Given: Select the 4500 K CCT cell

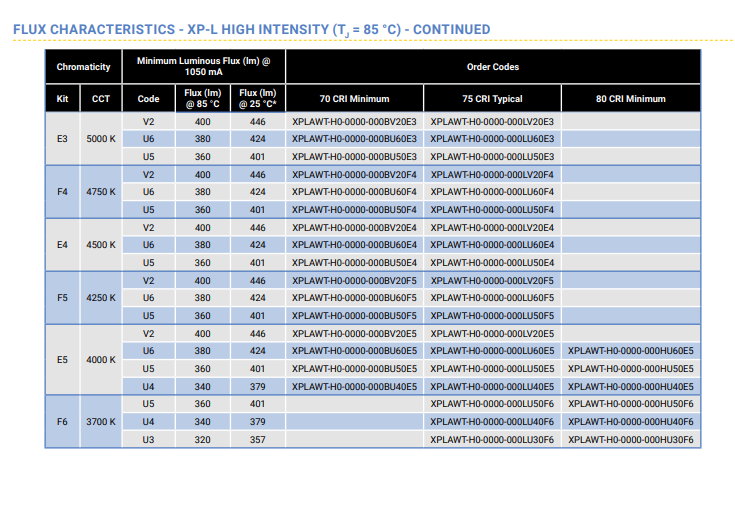Looking at the screenshot, I should coord(101,245).
